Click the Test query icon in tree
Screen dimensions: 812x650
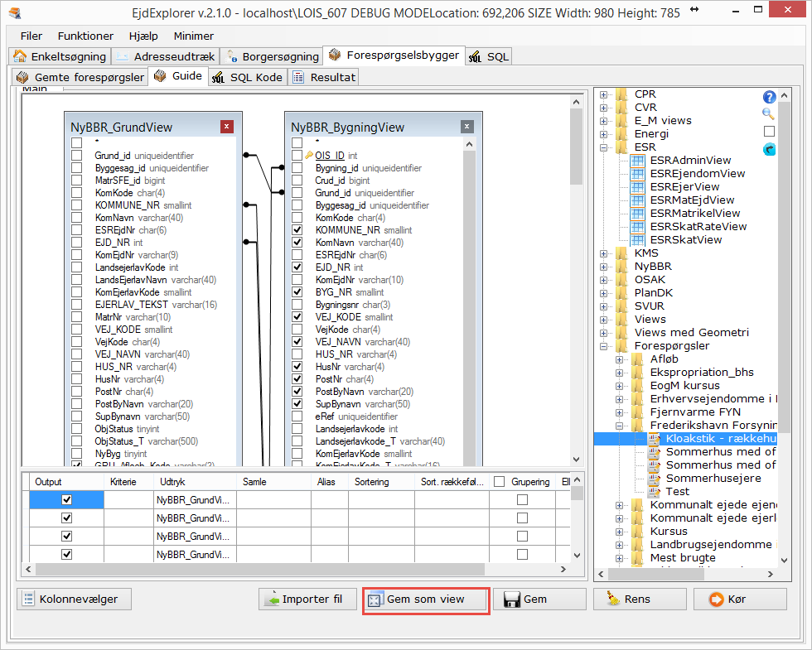(654, 492)
